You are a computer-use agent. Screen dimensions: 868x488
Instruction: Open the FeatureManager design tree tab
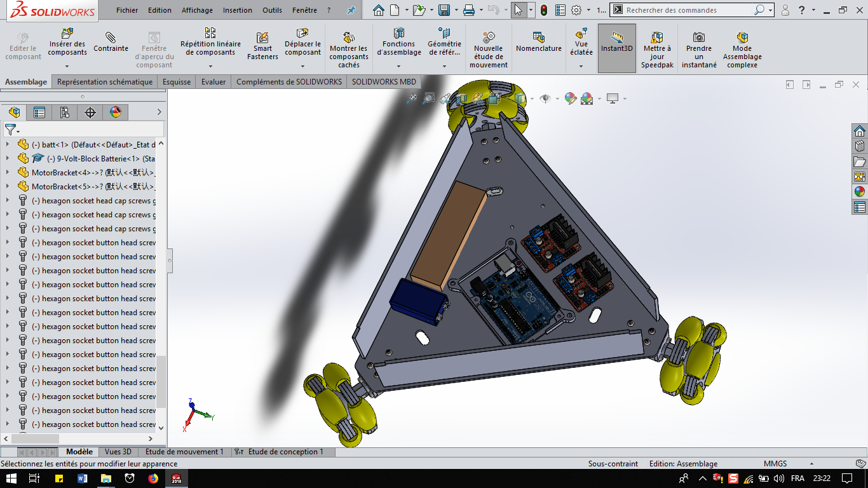[14, 112]
